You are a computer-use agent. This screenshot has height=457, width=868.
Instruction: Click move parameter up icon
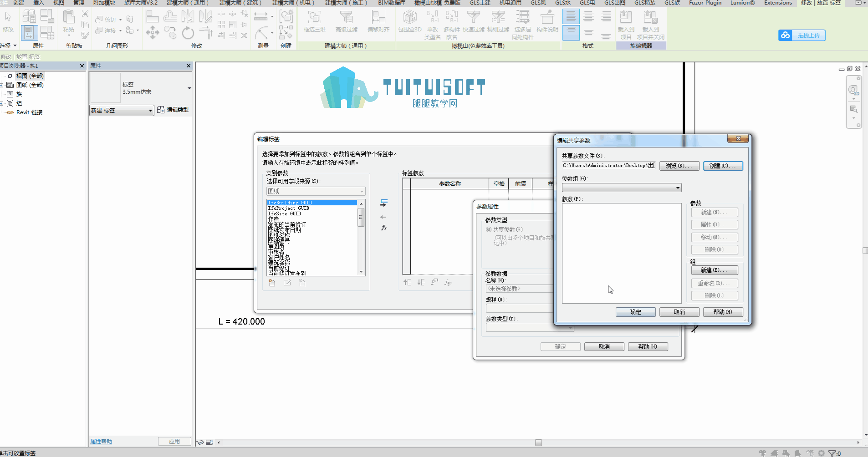[407, 283]
